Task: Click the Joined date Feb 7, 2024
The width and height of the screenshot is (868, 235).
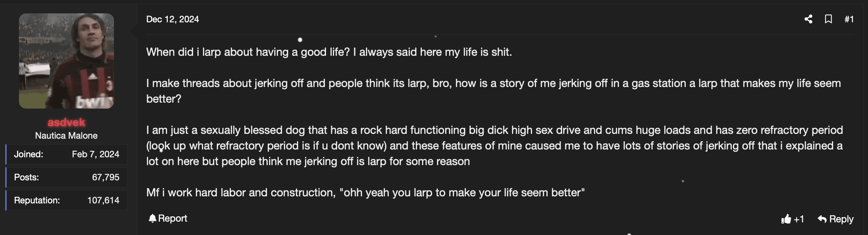Action: click(x=95, y=154)
